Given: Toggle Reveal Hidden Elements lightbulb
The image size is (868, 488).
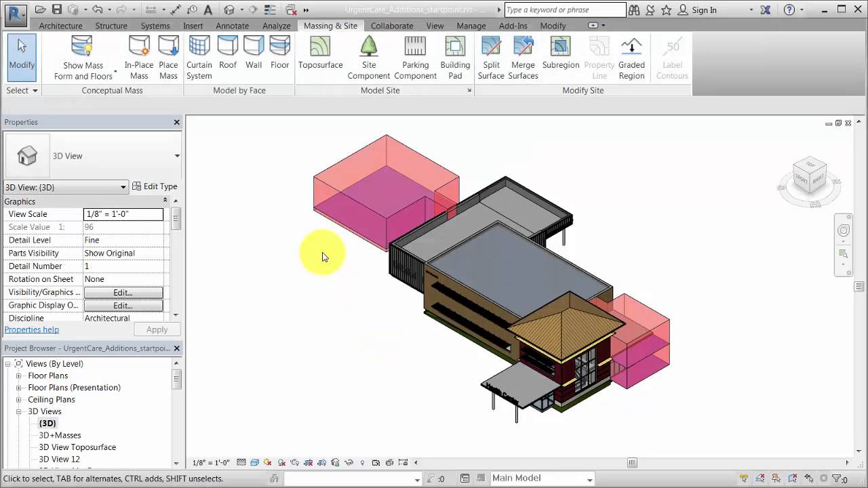Looking at the screenshot, I should [x=362, y=463].
